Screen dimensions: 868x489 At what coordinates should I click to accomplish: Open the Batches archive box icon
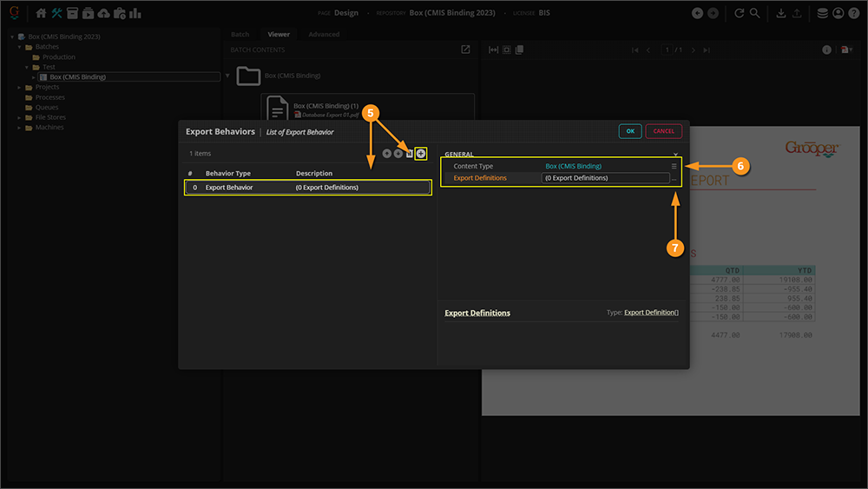tap(73, 13)
